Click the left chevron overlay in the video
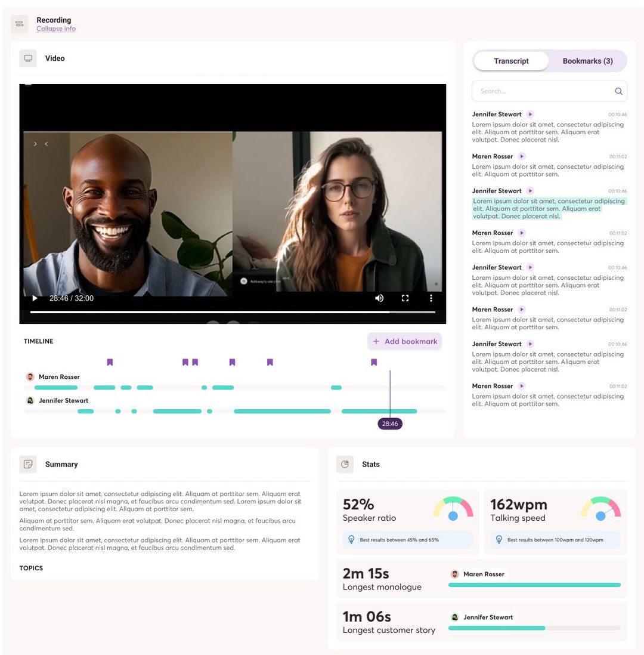 click(45, 144)
